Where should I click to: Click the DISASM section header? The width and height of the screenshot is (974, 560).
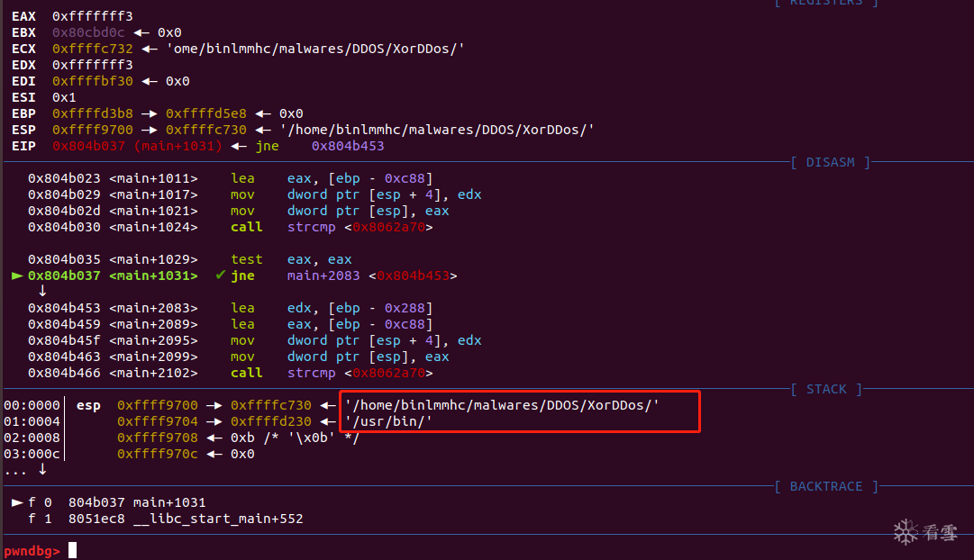(x=831, y=162)
